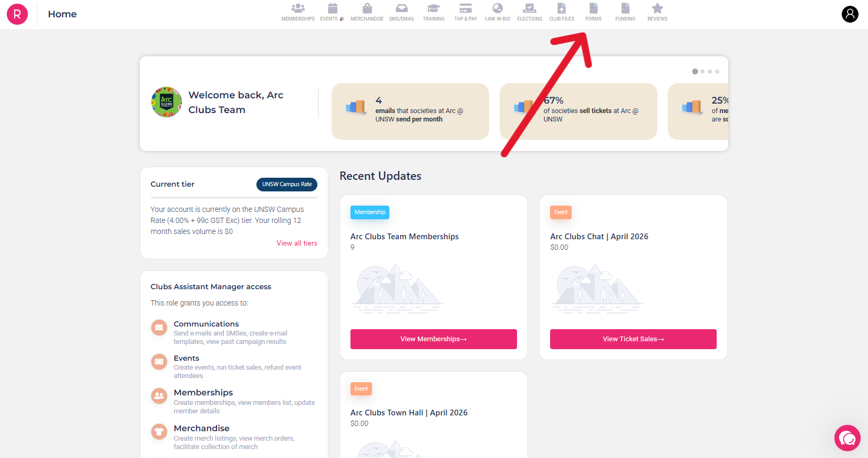Click the "Current tier" heading
Viewport: 868px width, 458px height.
point(172,184)
